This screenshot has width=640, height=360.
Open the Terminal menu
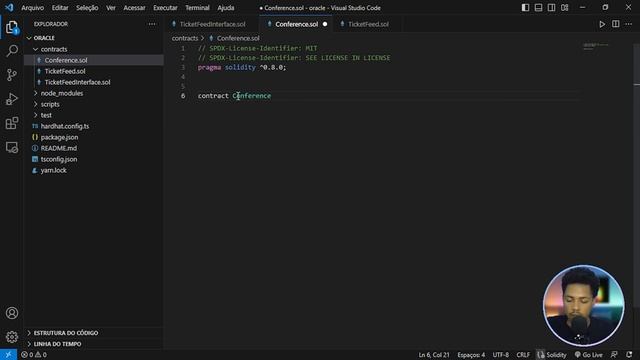pyautogui.click(x=197, y=8)
